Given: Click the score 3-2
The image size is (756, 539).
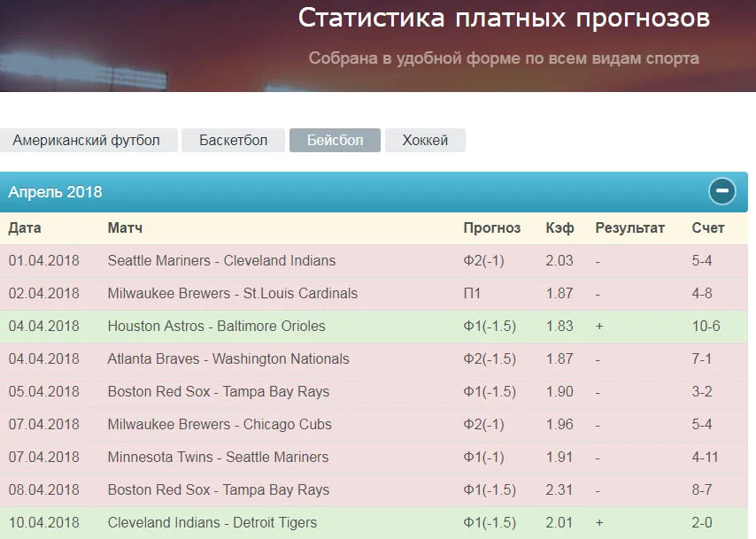Looking at the screenshot, I should [x=702, y=391].
